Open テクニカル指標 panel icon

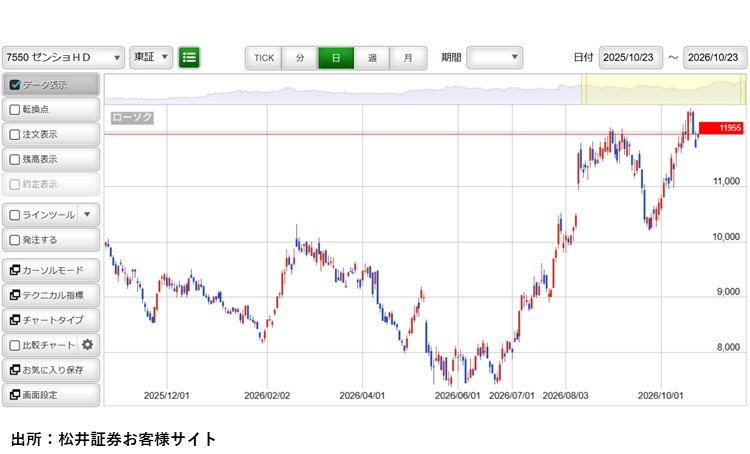(15, 295)
